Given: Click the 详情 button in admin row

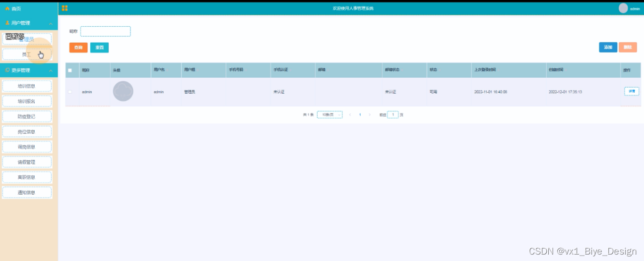Looking at the screenshot, I should (632, 91).
